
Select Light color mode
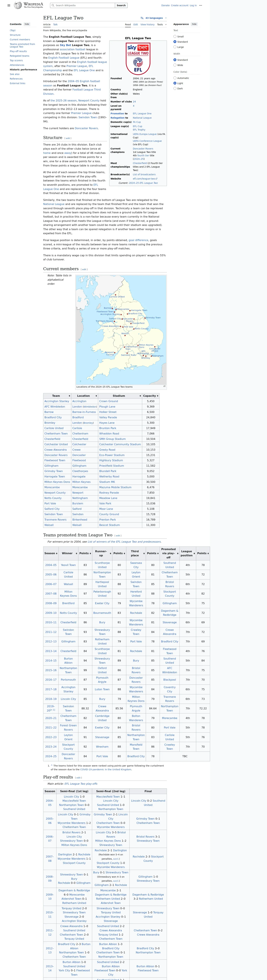(175, 83)
